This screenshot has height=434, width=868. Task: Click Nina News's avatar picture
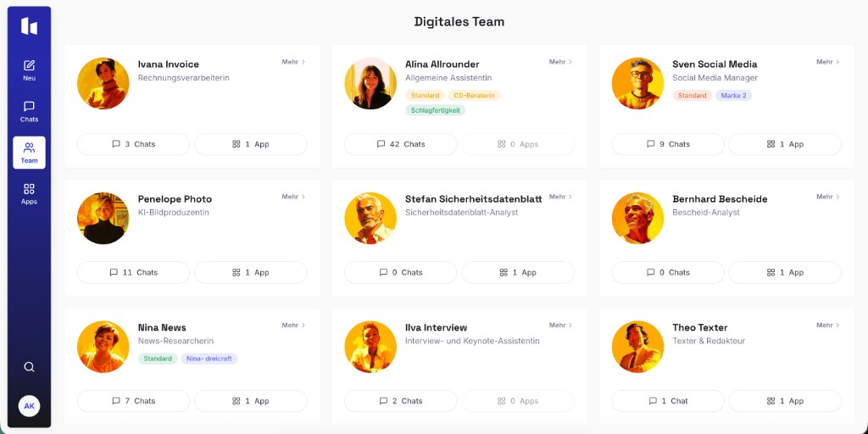click(x=103, y=347)
